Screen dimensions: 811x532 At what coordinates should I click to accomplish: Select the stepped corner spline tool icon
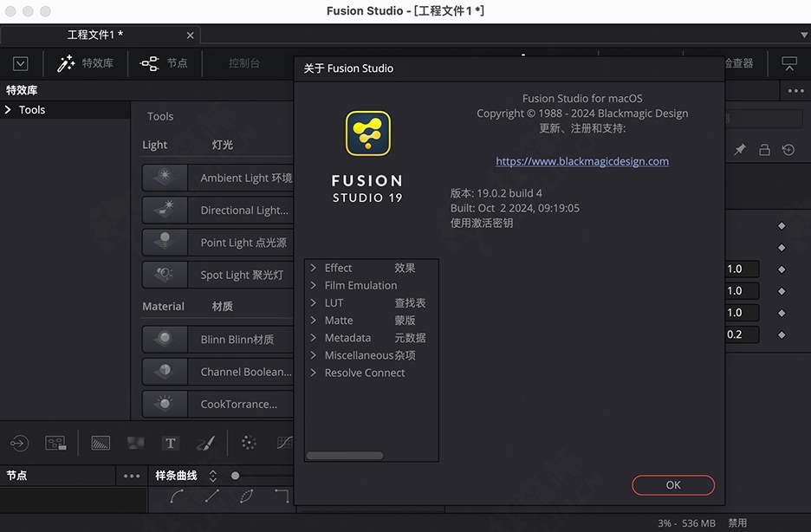pos(282,496)
